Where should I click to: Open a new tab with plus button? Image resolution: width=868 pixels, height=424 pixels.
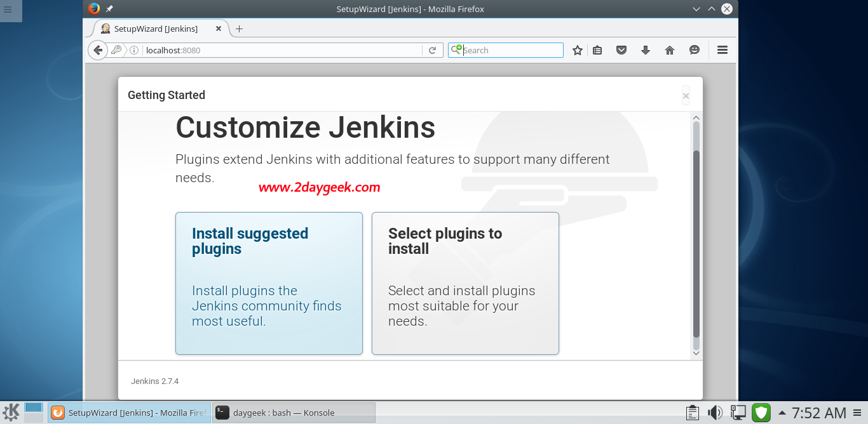pyautogui.click(x=239, y=29)
